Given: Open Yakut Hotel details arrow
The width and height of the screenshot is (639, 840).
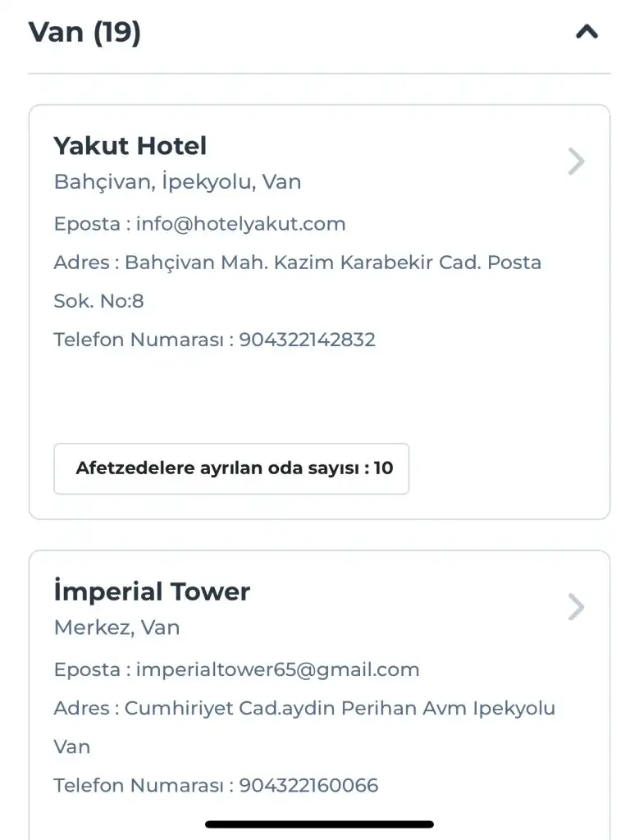Looking at the screenshot, I should click(x=576, y=162).
